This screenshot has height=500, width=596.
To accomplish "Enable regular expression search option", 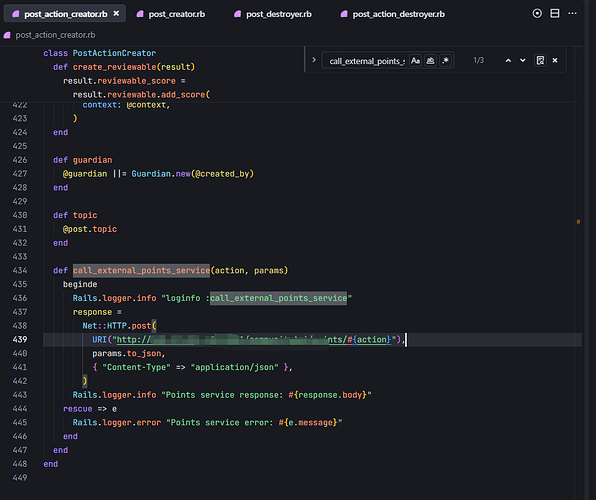I will (445, 60).
